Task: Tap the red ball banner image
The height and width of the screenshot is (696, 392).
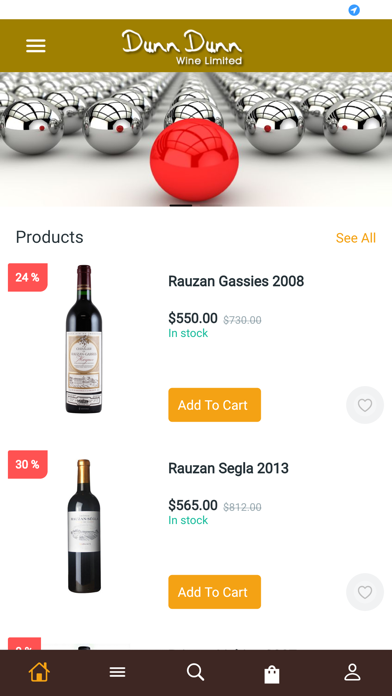Action: click(x=196, y=139)
